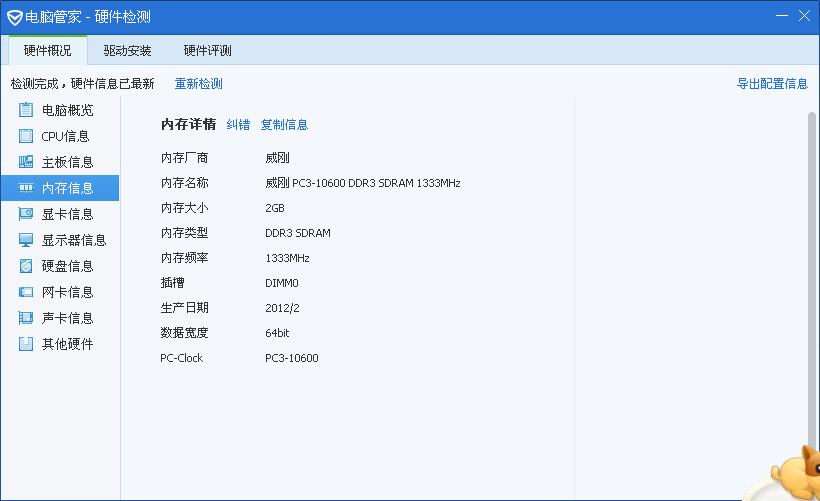Select 网卡信息 in the sidebar
Viewport: 820px width, 501px height.
coord(60,292)
